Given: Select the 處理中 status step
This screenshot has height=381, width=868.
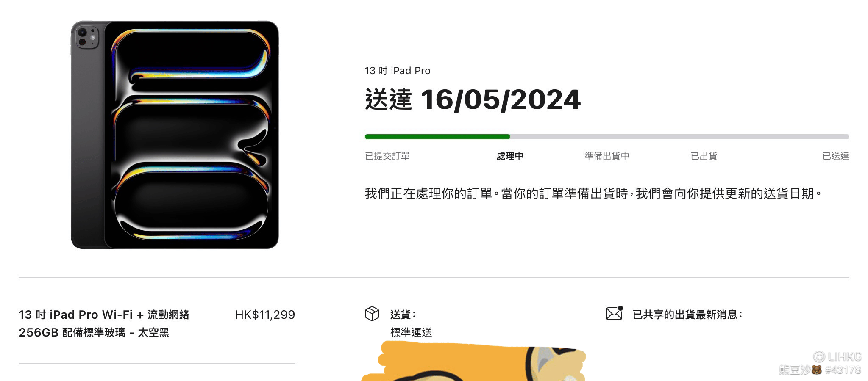Looking at the screenshot, I should [x=510, y=156].
